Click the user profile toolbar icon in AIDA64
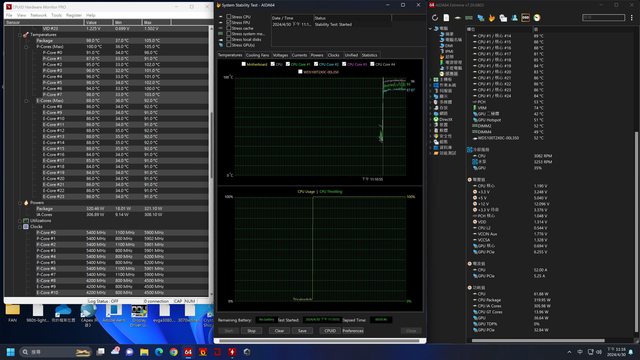 514,18
